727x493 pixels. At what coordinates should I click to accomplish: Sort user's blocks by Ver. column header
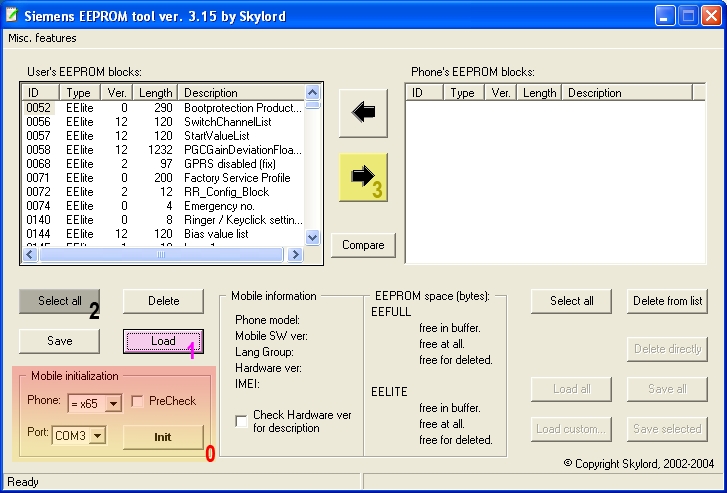[116, 93]
